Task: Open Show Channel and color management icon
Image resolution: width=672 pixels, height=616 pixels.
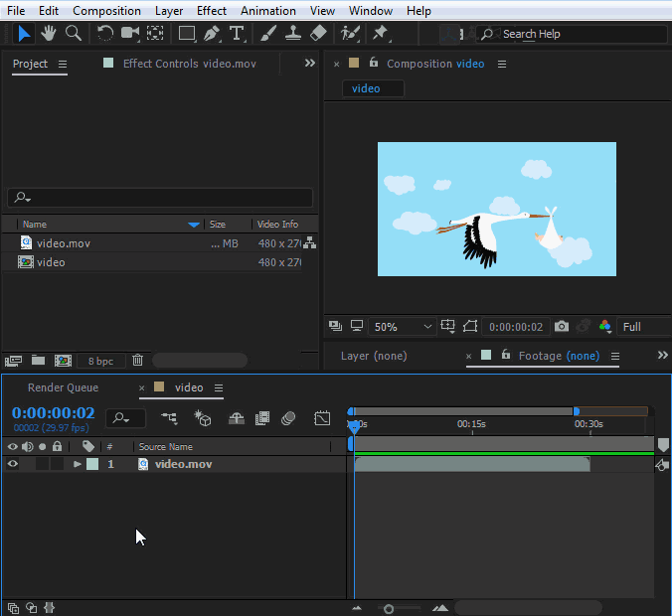Action: coord(605,327)
